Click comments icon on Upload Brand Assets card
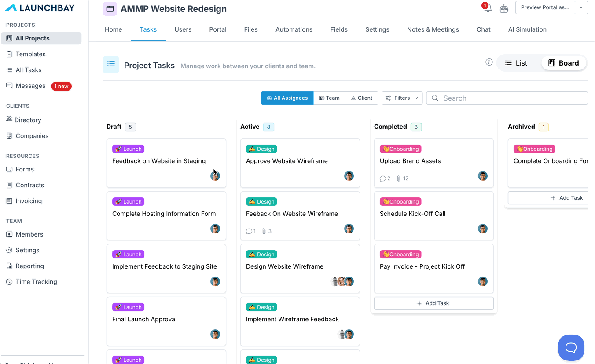595x364 pixels. click(x=383, y=178)
